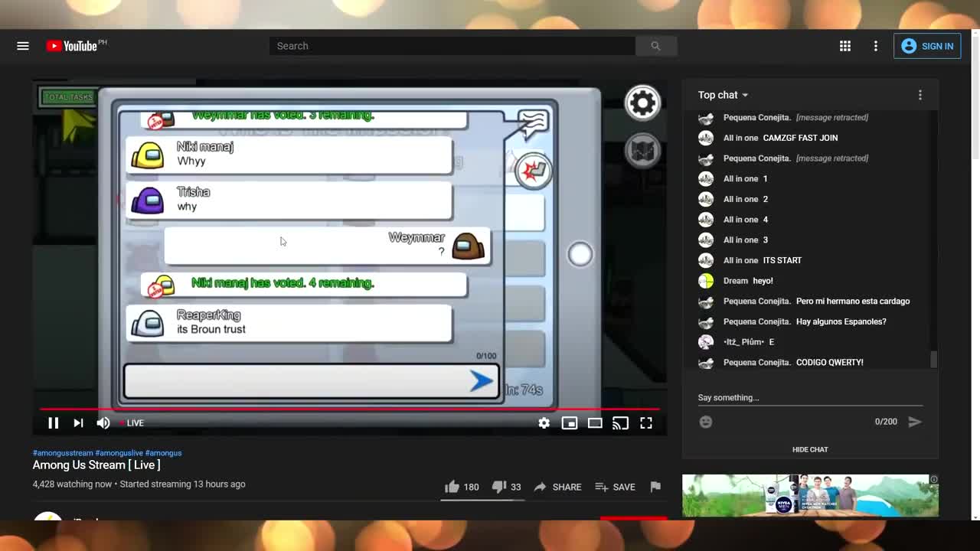Skip to the next video
The image size is (980, 551).
tap(78, 422)
